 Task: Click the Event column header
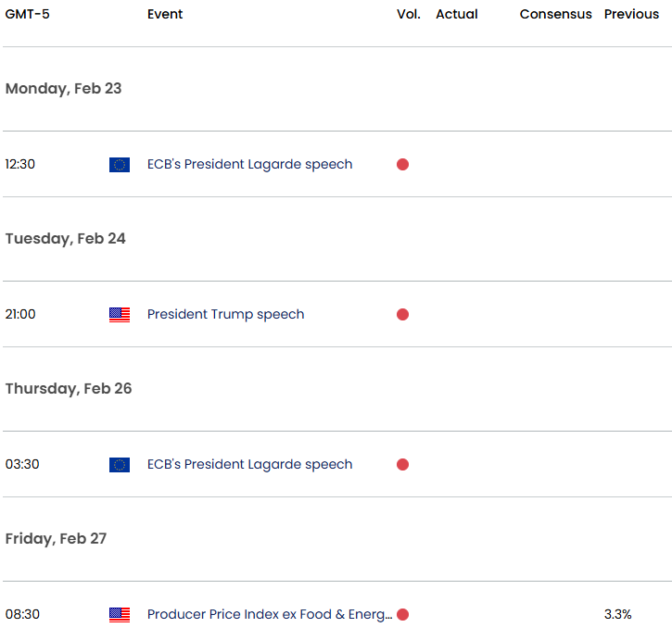[165, 15]
